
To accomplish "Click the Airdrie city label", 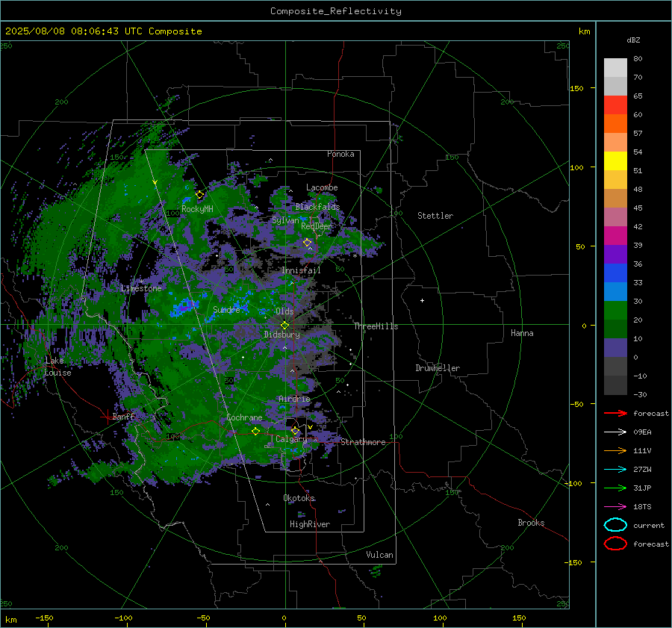I will [x=294, y=399].
